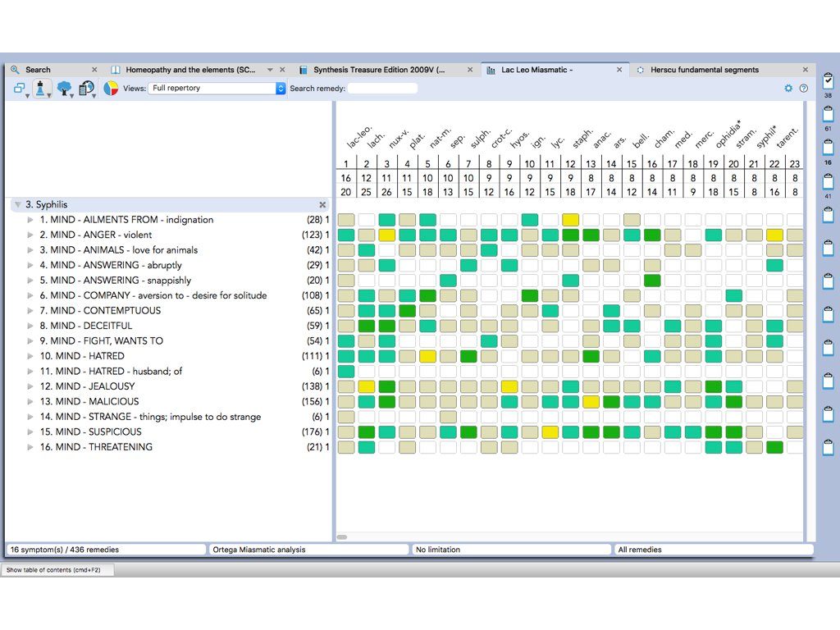Select the MIND - ANSWERING - snappishly row
This screenshot has height=630, width=840.
pos(170,281)
